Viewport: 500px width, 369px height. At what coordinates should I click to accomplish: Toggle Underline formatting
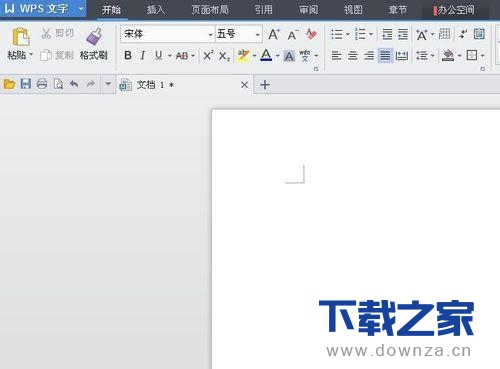click(x=159, y=55)
